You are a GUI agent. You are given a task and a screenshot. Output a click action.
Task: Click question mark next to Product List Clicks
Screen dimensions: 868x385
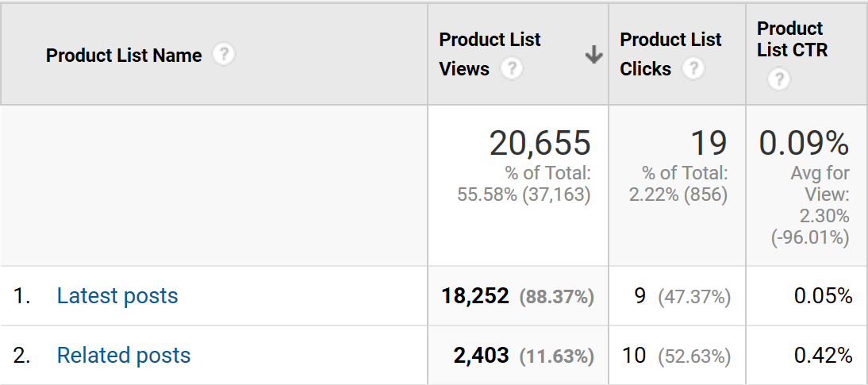693,69
